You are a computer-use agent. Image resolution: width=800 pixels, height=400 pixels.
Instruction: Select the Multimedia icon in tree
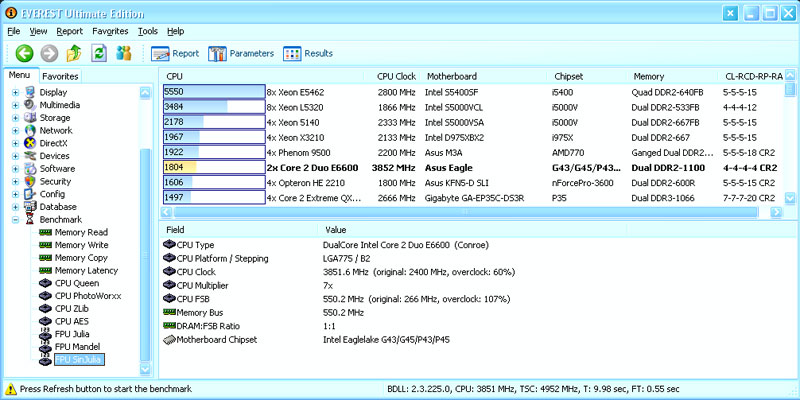tap(30, 105)
